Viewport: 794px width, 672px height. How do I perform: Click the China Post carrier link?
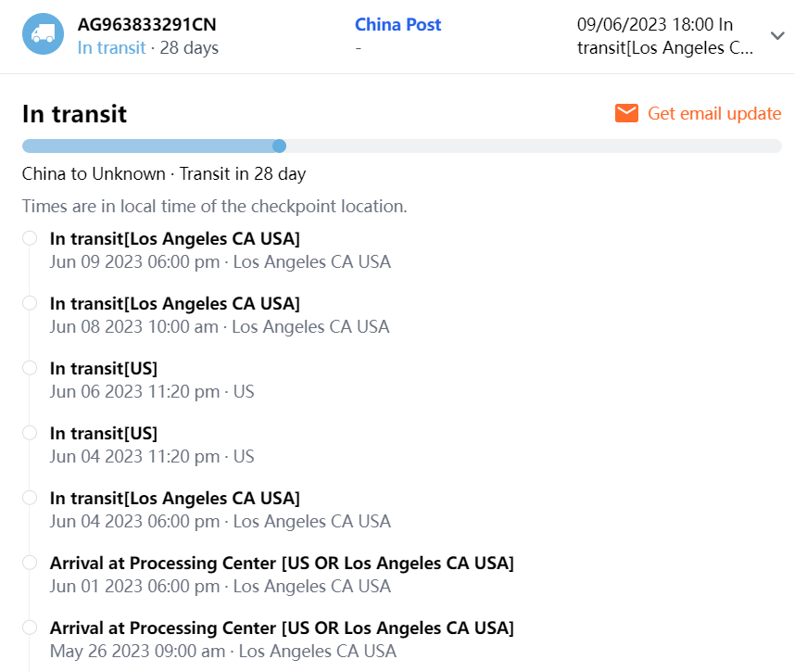pyautogui.click(x=397, y=25)
